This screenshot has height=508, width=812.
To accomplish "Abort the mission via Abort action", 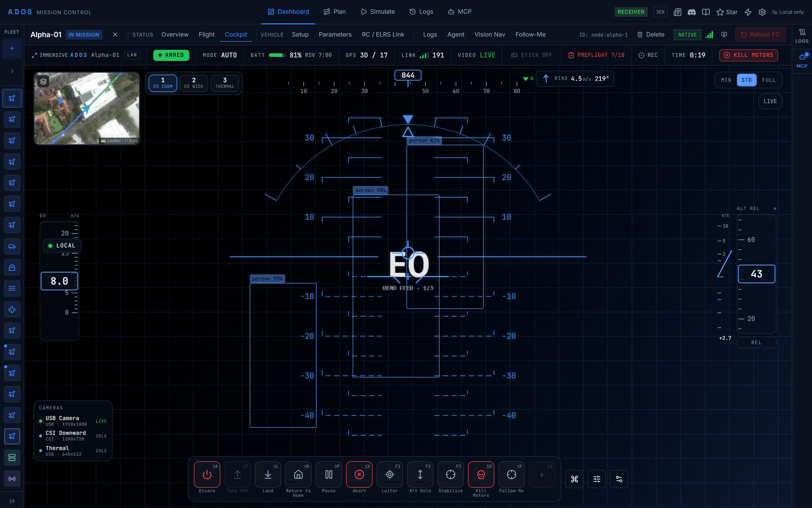I will pyautogui.click(x=359, y=474).
